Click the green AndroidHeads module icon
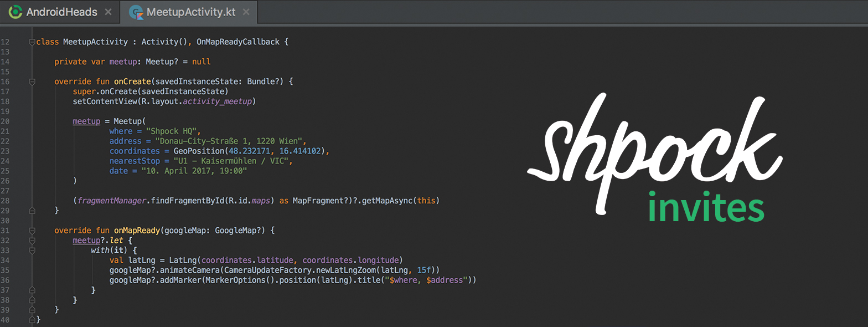868x327 pixels. pyautogui.click(x=15, y=12)
